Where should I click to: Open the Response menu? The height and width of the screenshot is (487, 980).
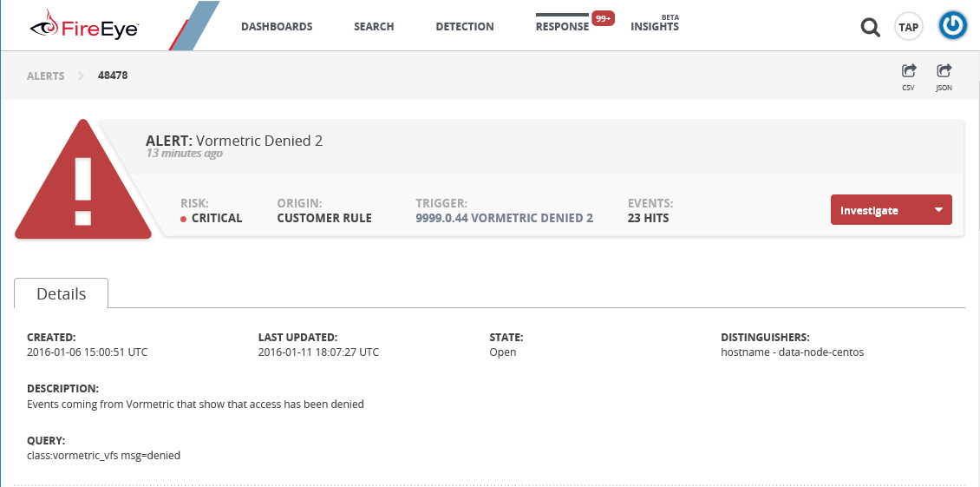pyautogui.click(x=562, y=27)
